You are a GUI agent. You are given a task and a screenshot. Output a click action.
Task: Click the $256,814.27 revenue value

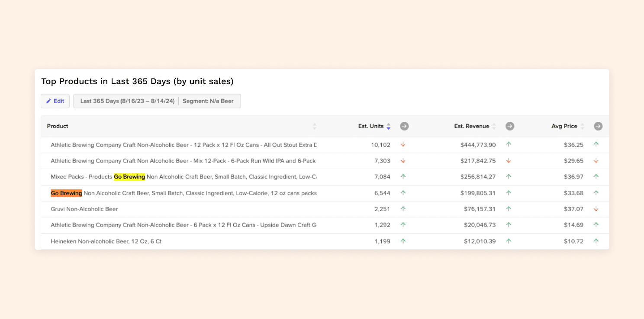pos(478,177)
